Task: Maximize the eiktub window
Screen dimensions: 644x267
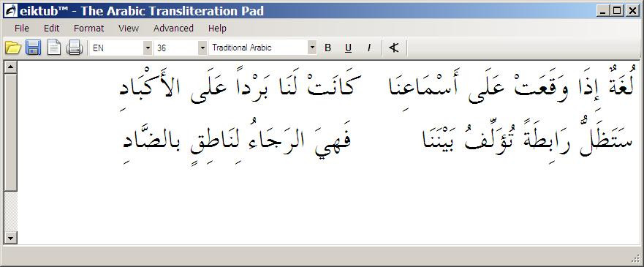Action: point(617,11)
